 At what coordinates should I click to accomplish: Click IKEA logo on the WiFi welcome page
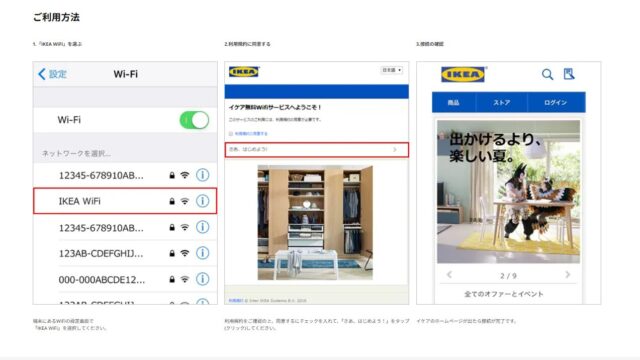tap(244, 72)
